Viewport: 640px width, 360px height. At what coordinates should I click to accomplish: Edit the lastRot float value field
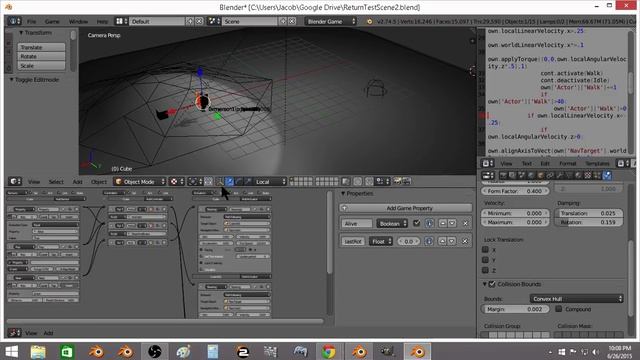click(x=408, y=241)
